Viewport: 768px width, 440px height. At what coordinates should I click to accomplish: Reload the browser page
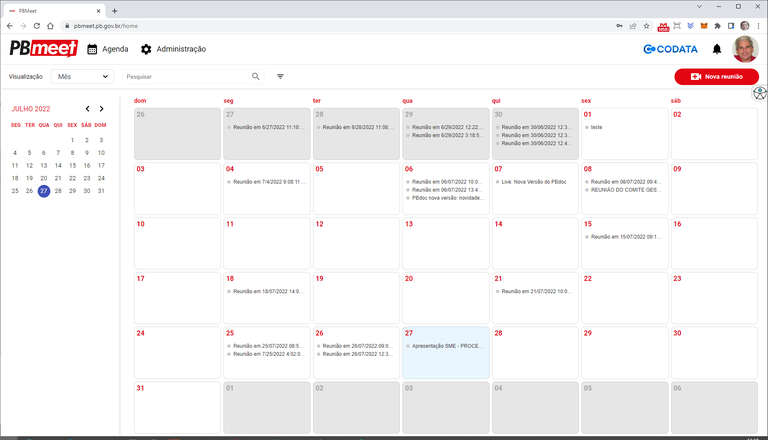(37, 26)
